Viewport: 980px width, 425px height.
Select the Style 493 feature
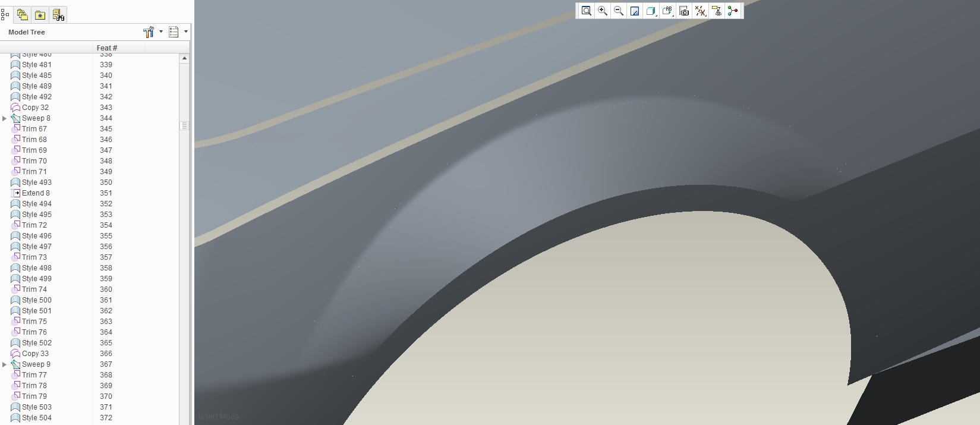coord(37,182)
